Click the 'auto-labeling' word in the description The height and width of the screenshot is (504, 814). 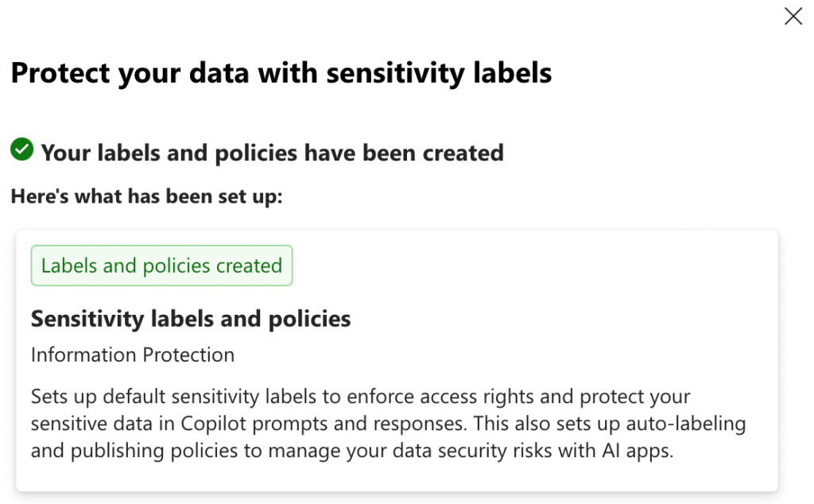[695, 424]
